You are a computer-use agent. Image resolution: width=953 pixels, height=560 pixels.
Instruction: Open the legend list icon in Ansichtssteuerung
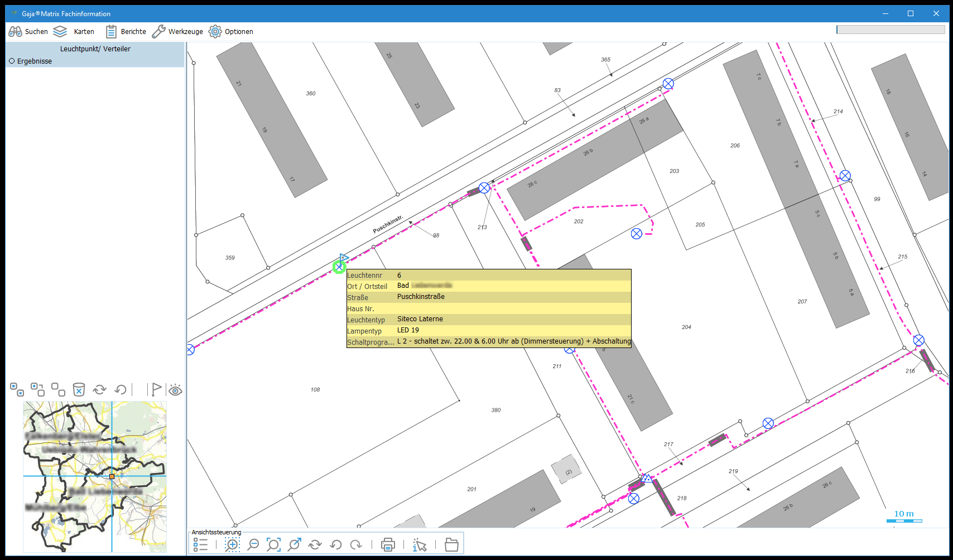pos(201,545)
